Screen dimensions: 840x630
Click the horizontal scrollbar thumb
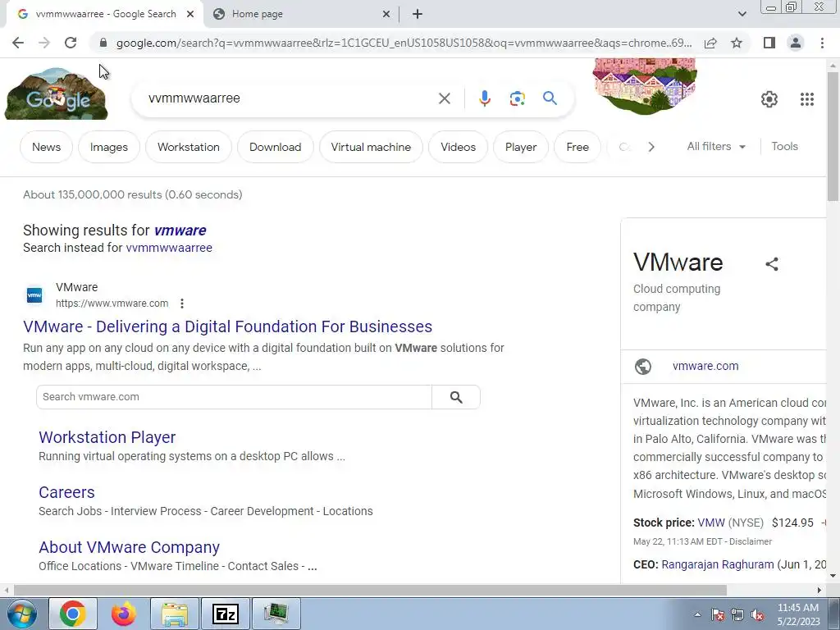[370, 590]
